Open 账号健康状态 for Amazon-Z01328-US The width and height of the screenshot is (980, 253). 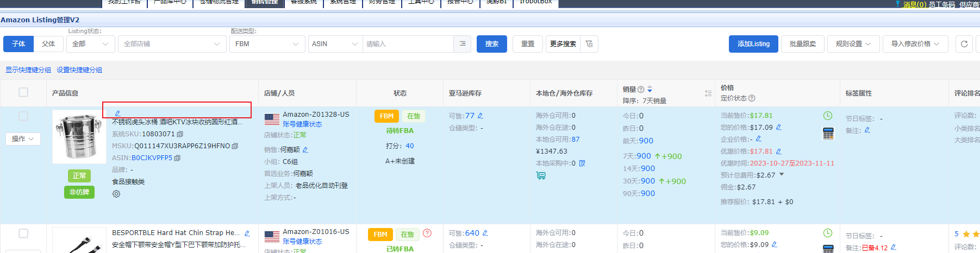(302, 124)
